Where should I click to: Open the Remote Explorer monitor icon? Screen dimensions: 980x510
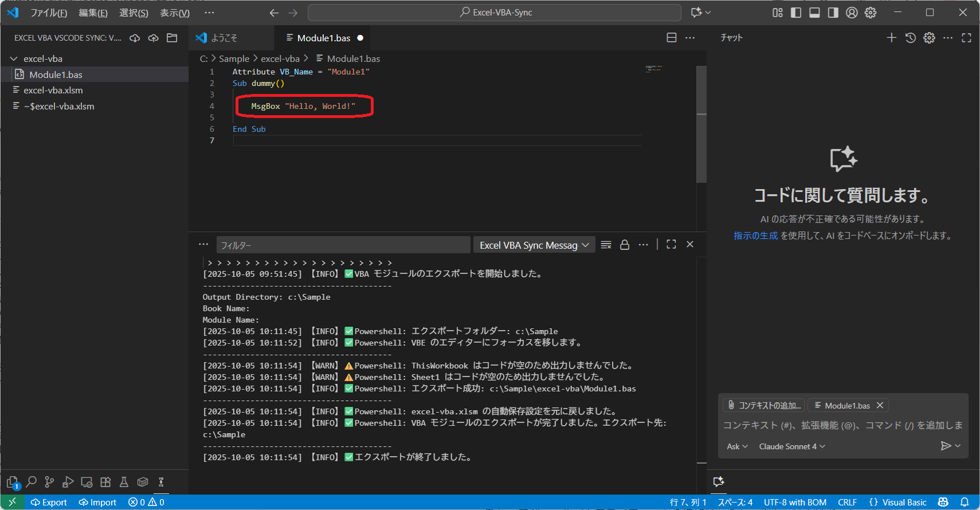pos(87,482)
